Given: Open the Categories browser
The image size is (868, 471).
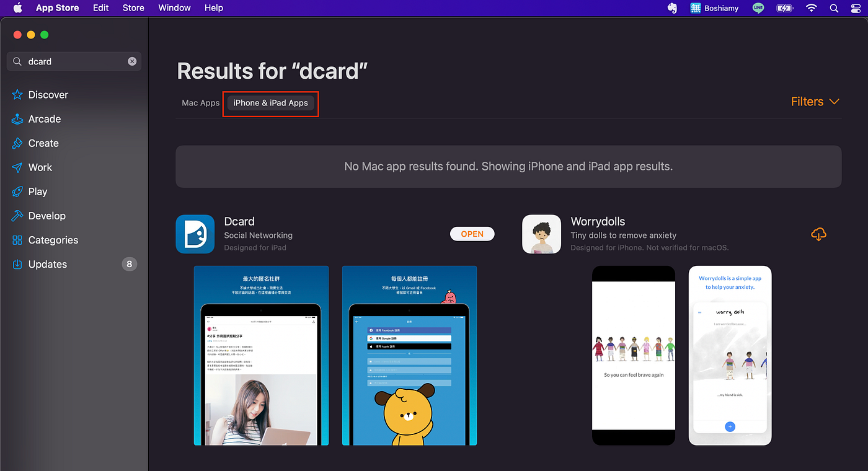Looking at the screenshot, I should 52,240.
